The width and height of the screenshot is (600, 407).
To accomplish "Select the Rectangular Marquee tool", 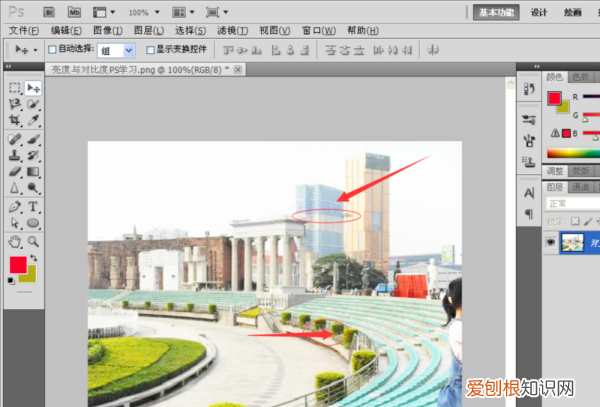I will pyautogui.click(x=15, y=88).
